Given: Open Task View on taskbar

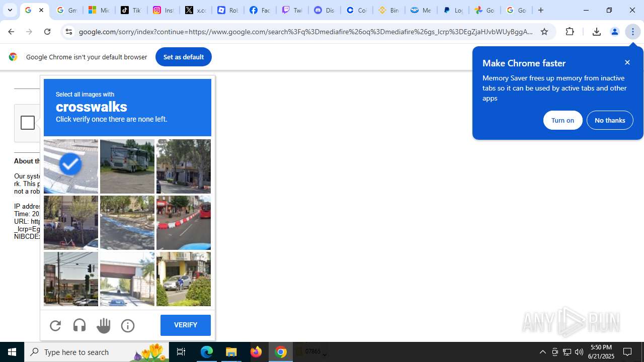Looking at the screenshot, I should click(181, 352).
